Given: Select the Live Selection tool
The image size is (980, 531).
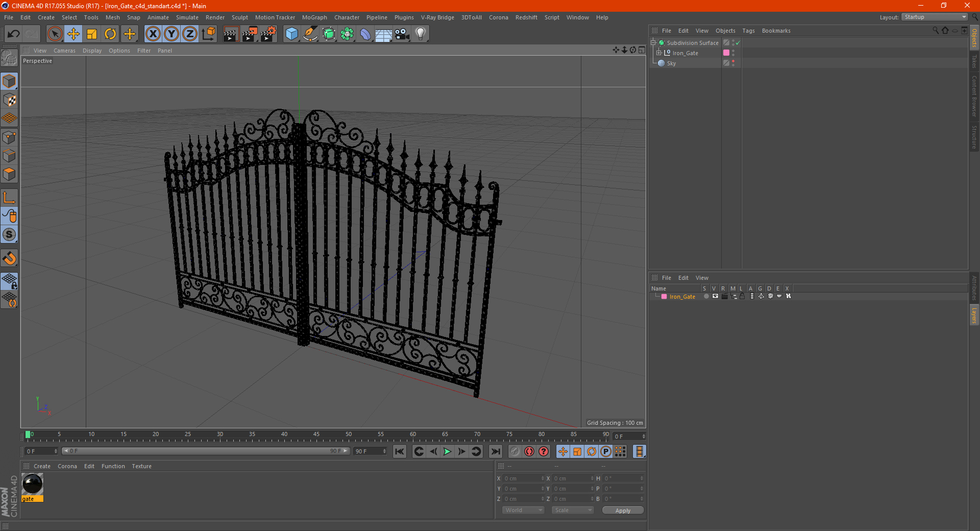Looking at the screenshot, I should coord(55,34).
